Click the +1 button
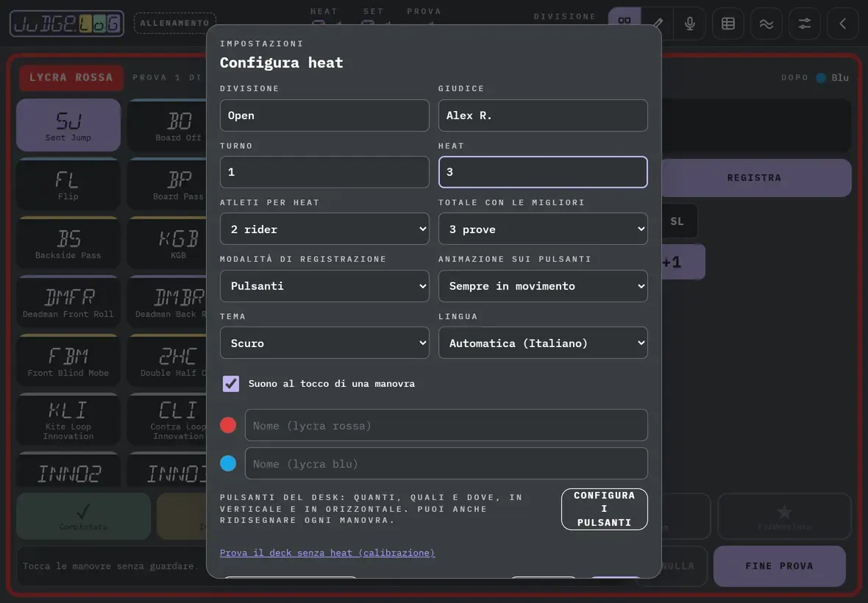 (683, 262)
